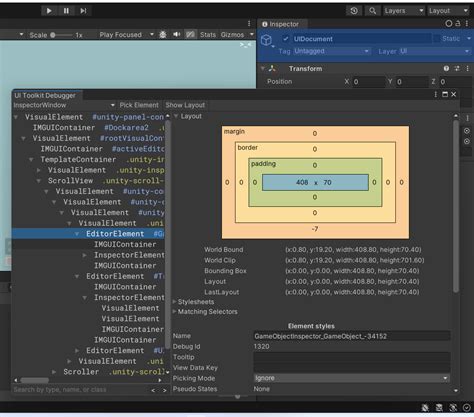Expand the Stylesheets section
The image size is (474, 417).
174,302
